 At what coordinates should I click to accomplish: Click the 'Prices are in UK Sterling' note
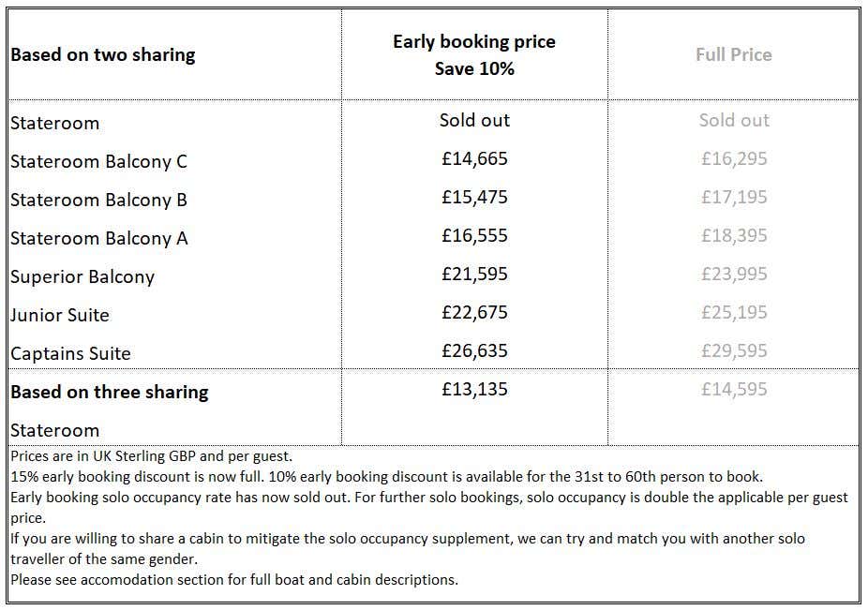152,456
